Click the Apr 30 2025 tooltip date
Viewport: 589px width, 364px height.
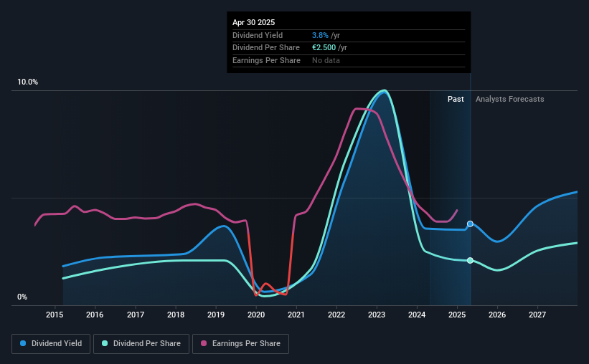253,22
